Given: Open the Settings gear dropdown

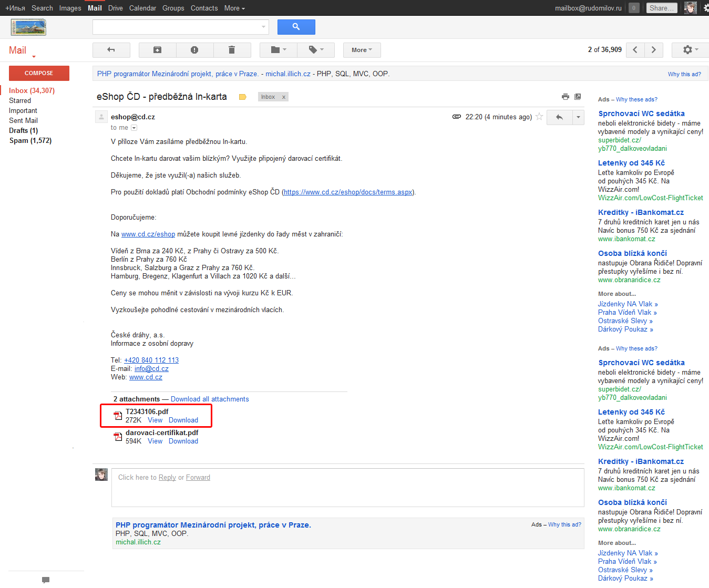Looking at the screenshot, I should [691, 50].
